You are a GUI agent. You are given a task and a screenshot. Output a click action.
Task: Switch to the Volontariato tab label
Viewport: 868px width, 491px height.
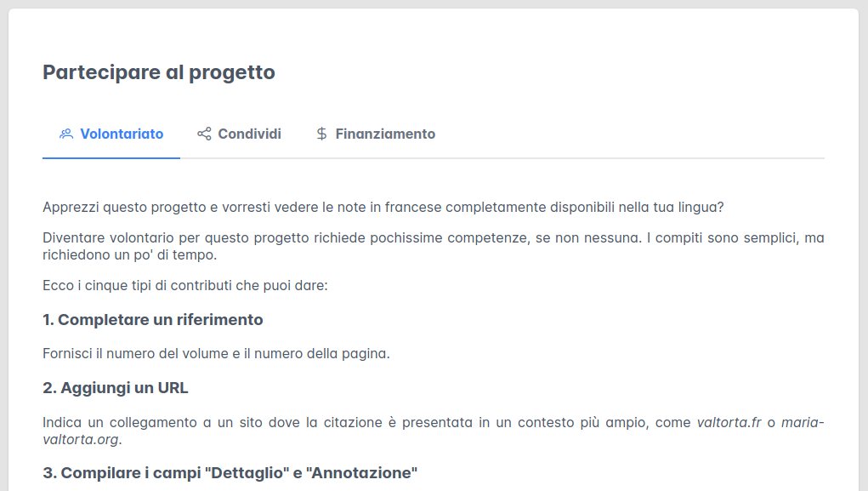click(122, 134)
